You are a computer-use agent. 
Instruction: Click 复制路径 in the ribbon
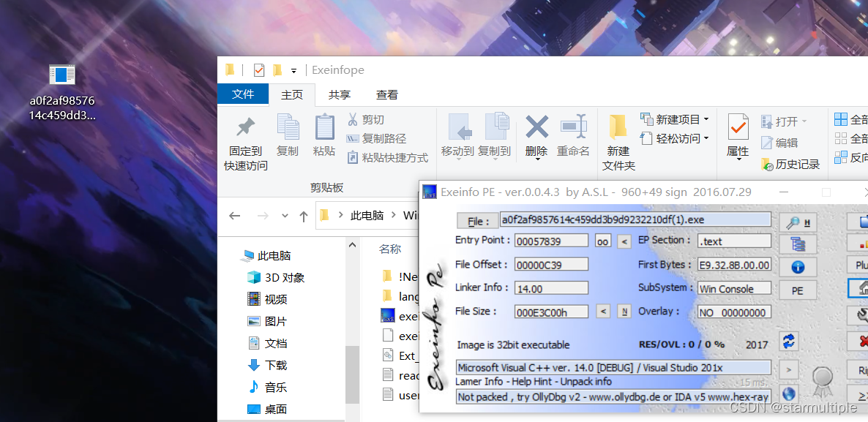376,139
